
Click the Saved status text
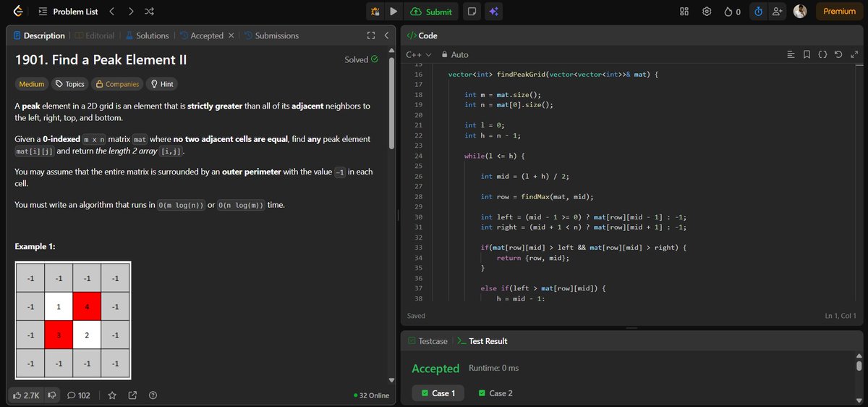point(416,316)
